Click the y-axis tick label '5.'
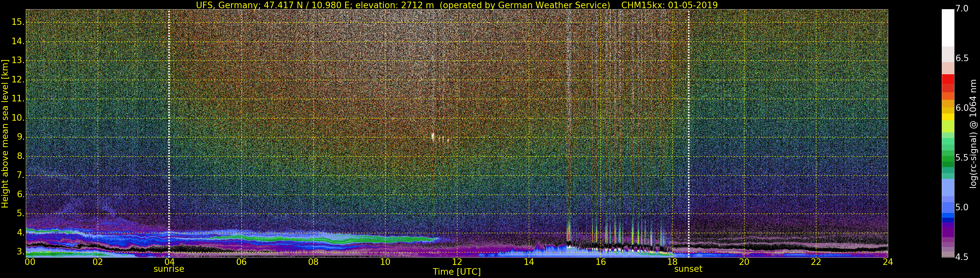Viewport: 980px width, 278px height. (21, 214)
